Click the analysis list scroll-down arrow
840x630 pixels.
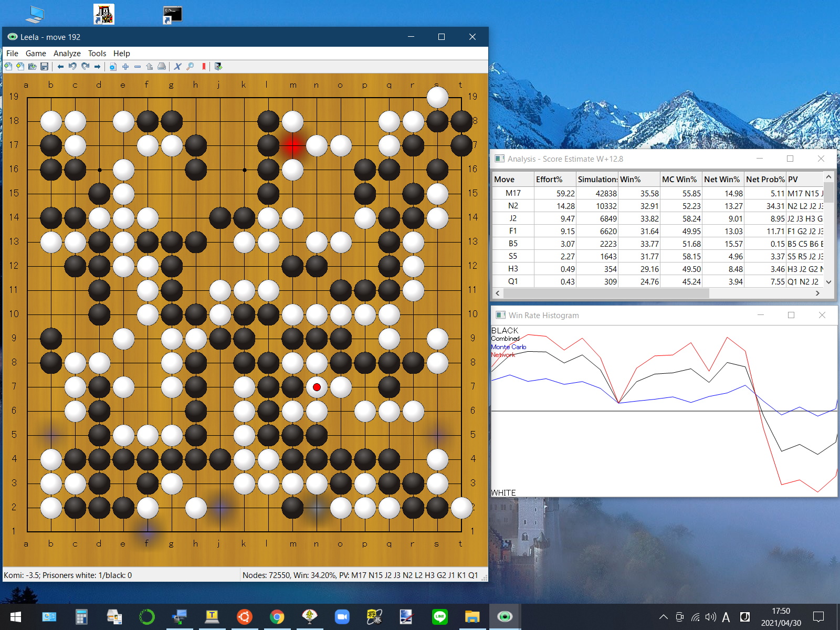click(x=829, y=282)
